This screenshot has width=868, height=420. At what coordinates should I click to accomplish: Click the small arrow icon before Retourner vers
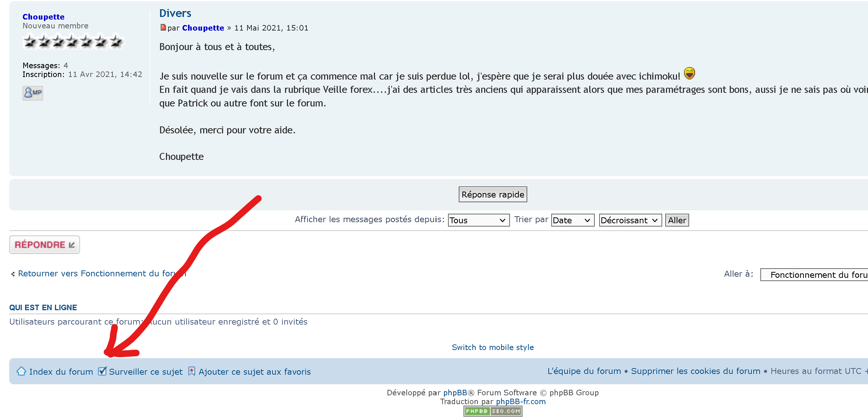(13, 274)
